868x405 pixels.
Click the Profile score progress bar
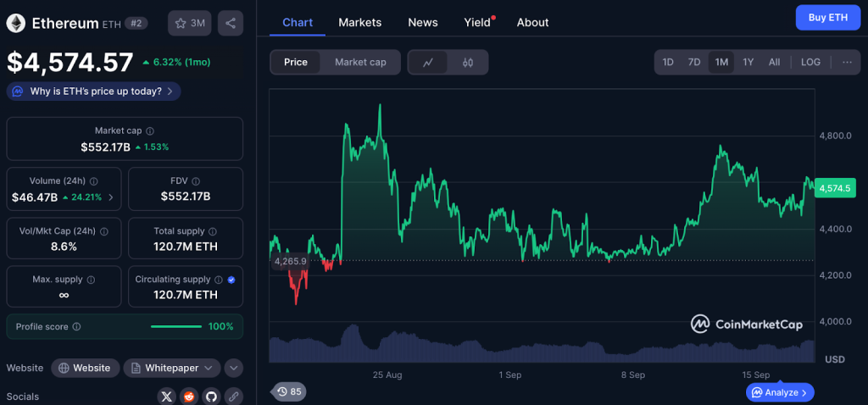pos(175,326)
